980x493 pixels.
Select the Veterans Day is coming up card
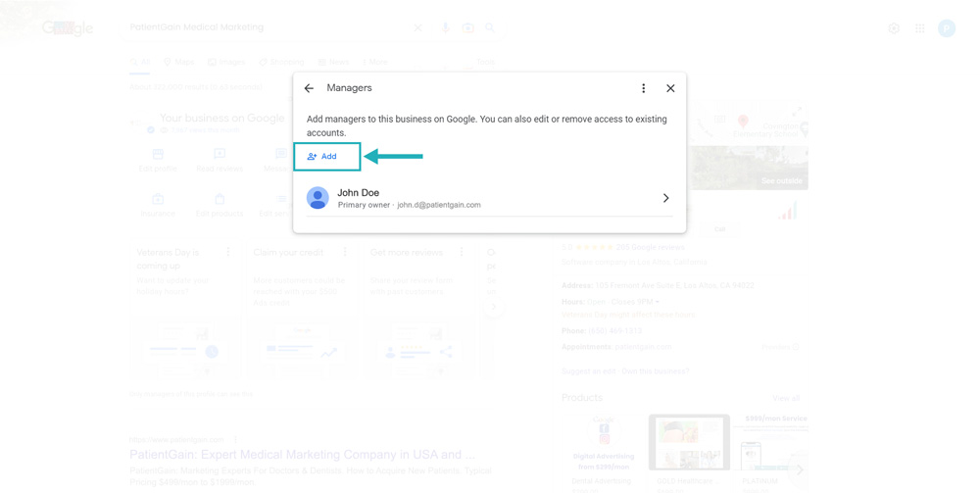click(x=185, y=313)
